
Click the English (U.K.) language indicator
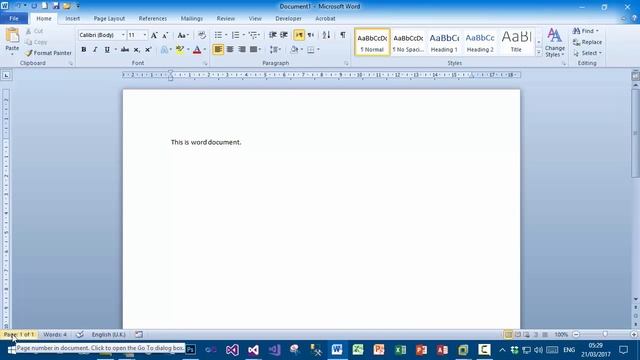click(x=109, y=334)
